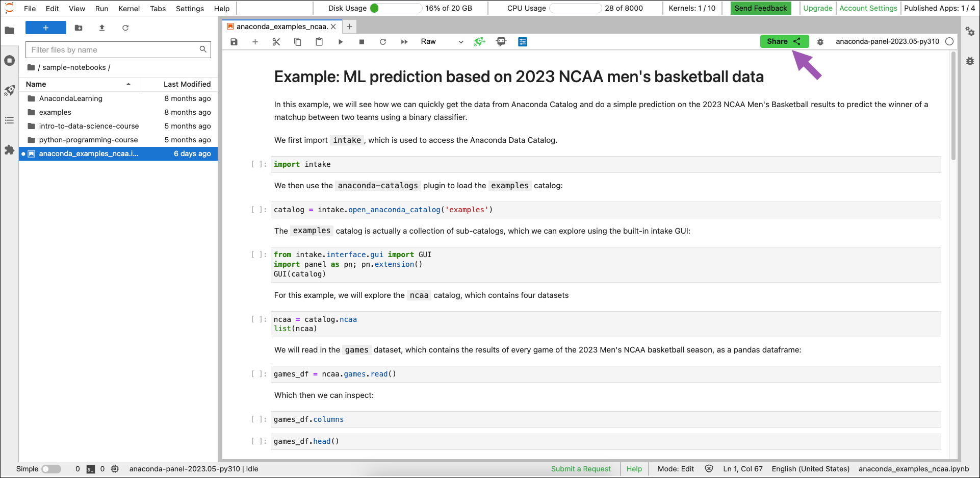This screenshot has height=478, width=980.
Task: Upload files icon
Action: [x=102, y=28]
